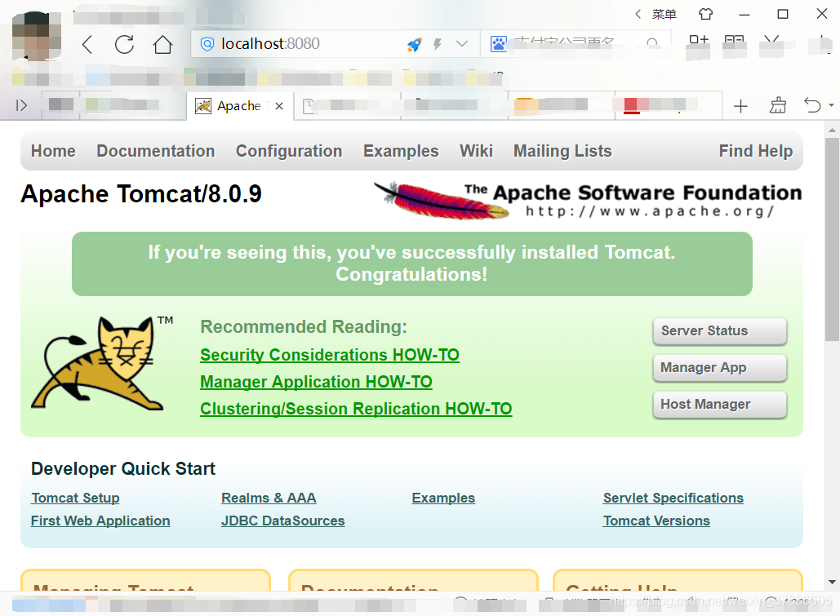Screen dimensions: 840x616
Task: Click the Apache Software Foundation feather logo
Action: point(587,200)
